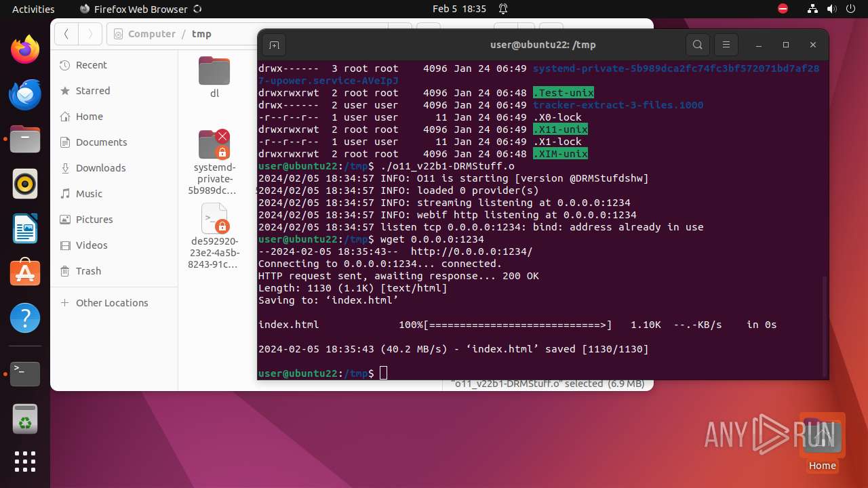Launch Thunderbird mail from the dock

(25, 95)
